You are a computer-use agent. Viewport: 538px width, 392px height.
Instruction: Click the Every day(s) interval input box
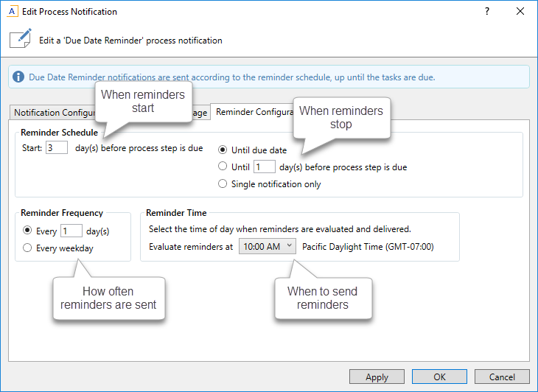(x=71, y=231)
